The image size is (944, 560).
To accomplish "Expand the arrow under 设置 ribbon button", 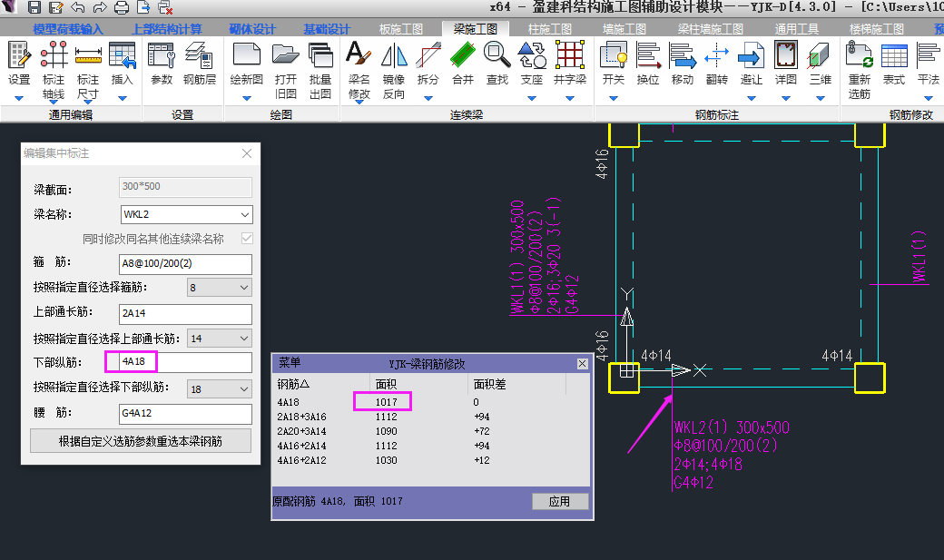I will pos(19,98).
